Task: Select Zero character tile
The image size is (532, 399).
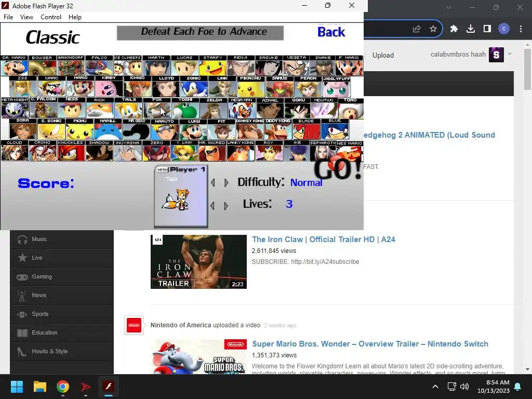Action: pos(156,151)
